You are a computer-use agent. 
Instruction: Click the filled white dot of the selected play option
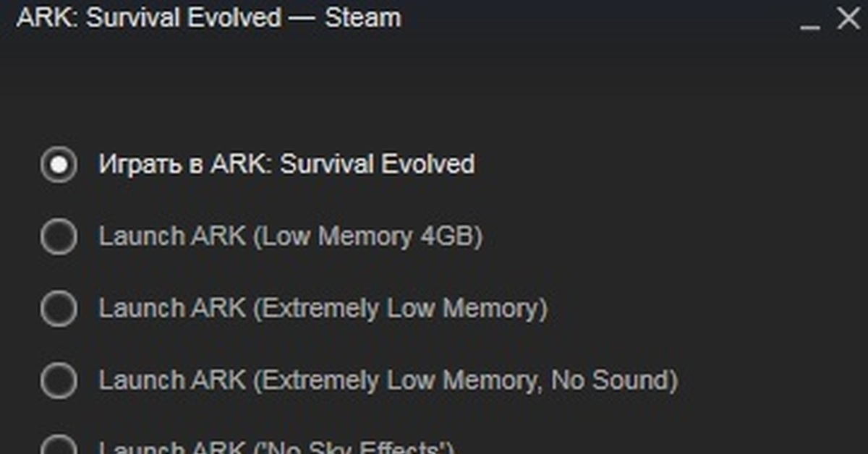coord(59,164)
